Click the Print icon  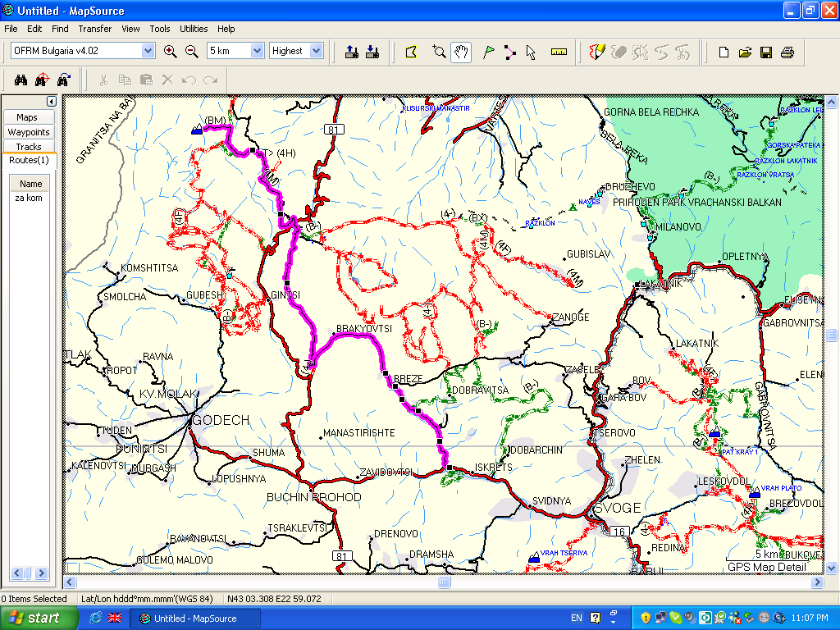[787, 52]
